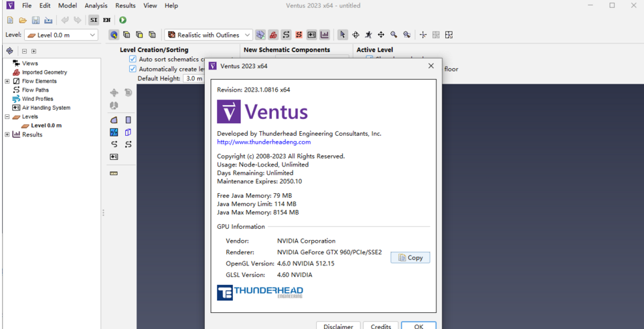644x329 pixels.
Task: Activate the running-man roam tool
Action: coord(368,35)
